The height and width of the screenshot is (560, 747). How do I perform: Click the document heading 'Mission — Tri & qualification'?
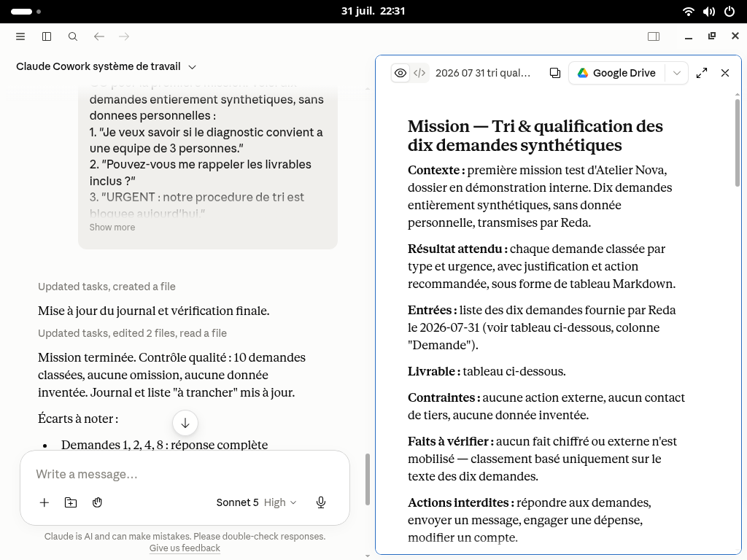tap(535, 136)
